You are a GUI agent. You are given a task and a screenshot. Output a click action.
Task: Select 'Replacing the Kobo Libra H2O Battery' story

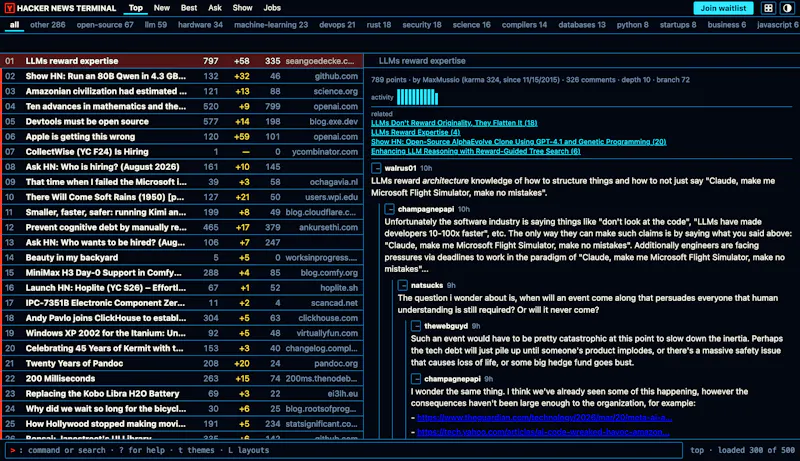point(183,394)
